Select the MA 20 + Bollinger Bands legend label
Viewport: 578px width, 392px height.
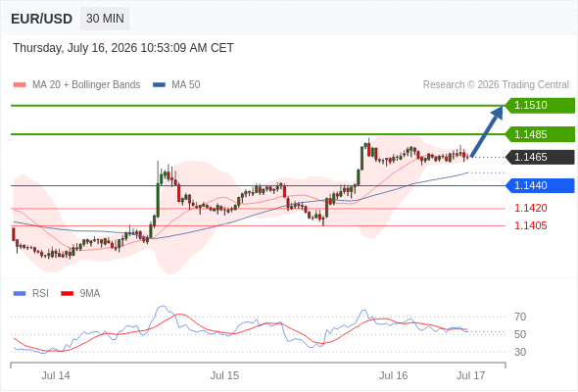click(86, 85)
